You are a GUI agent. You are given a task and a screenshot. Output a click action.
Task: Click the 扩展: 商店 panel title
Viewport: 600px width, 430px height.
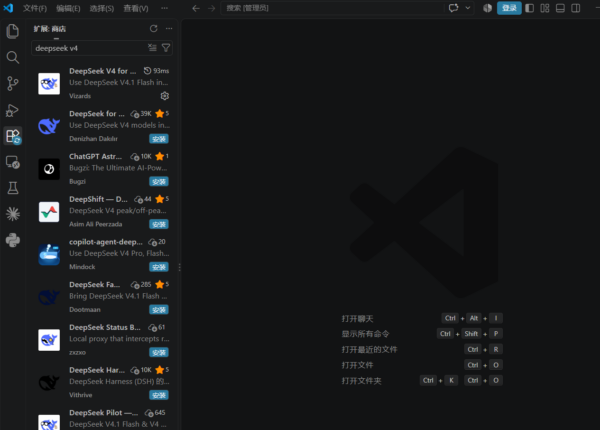tap(50, 29)
